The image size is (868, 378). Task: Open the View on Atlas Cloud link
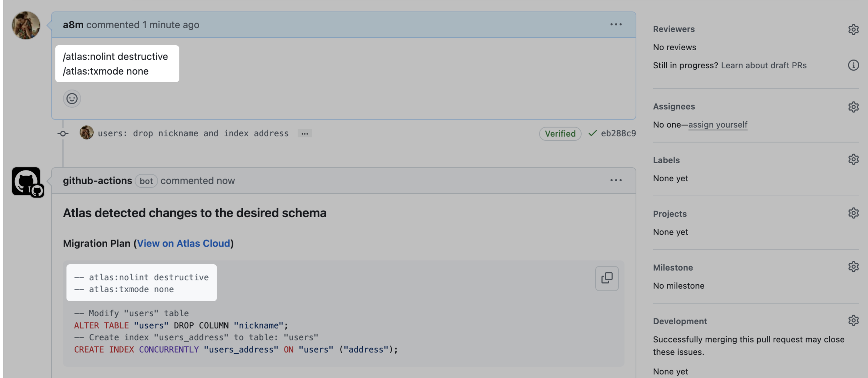(184, 243)
